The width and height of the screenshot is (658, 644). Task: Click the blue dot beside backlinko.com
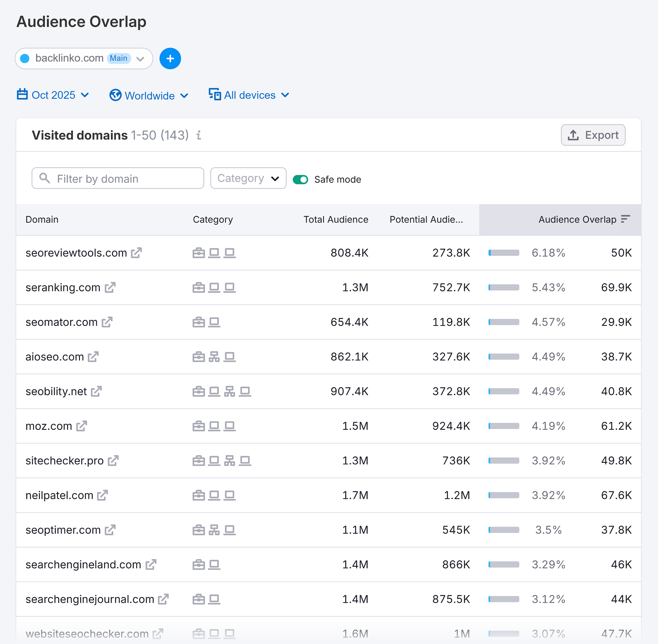pyautogui.click(x=25, y=58)
